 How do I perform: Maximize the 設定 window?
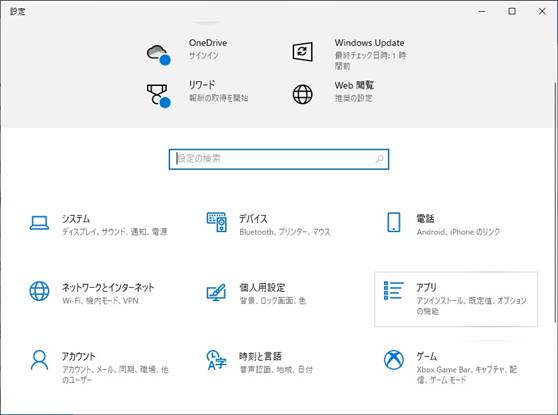point(512,11)
